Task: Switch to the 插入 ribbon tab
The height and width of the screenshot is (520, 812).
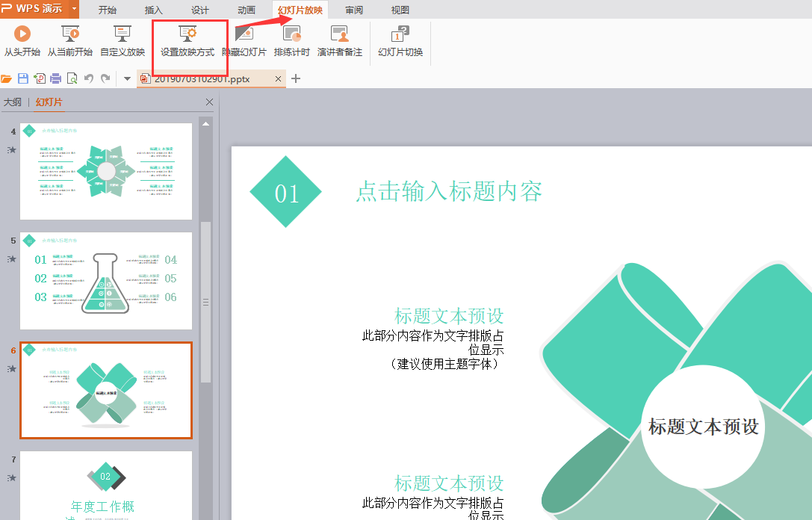Action: (x=153, y=10)
